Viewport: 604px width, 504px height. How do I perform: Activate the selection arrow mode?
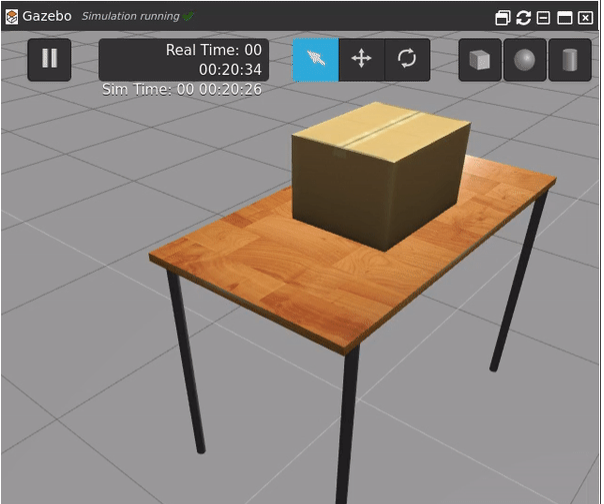(316, 60)
